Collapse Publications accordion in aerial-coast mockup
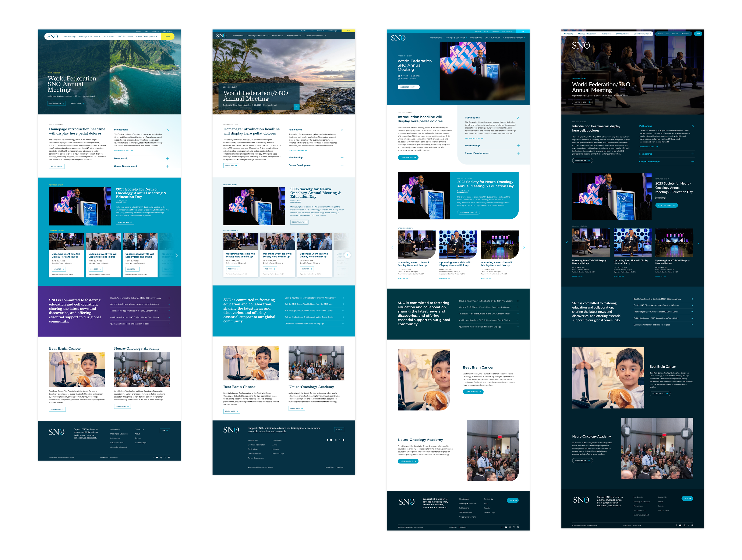Screen dimensions: 742x560 point(167,130)
